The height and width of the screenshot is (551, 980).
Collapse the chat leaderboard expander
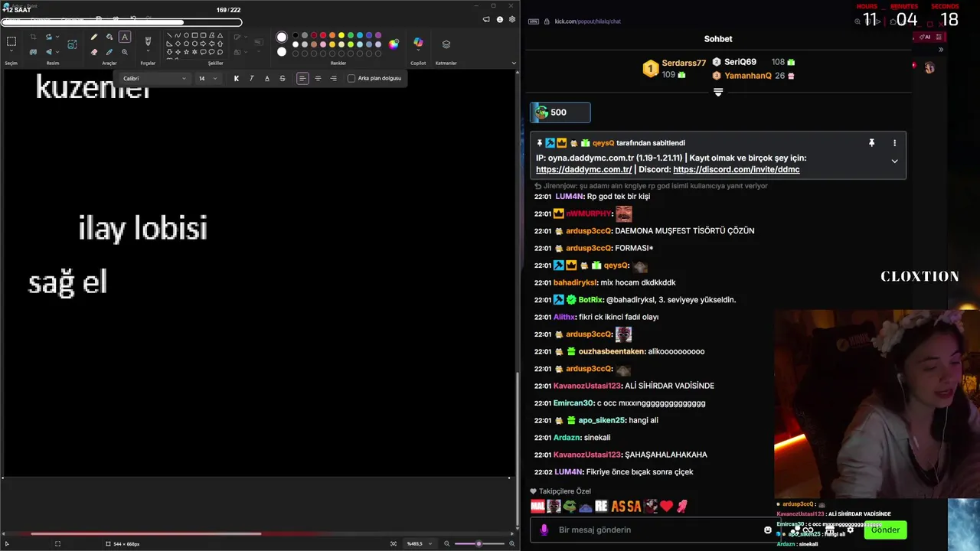718,92
